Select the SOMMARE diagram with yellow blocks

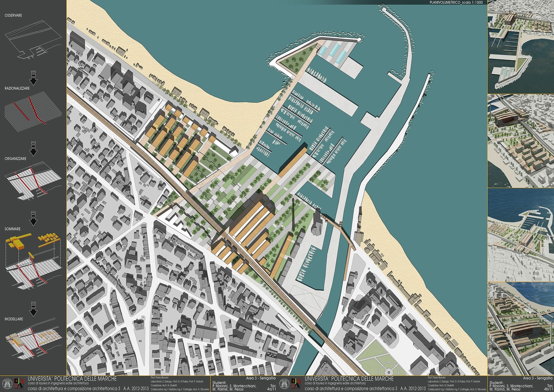(33, 260)
